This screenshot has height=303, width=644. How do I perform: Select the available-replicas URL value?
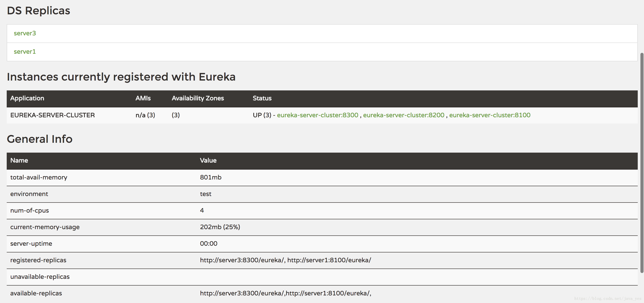pos(286,293)
